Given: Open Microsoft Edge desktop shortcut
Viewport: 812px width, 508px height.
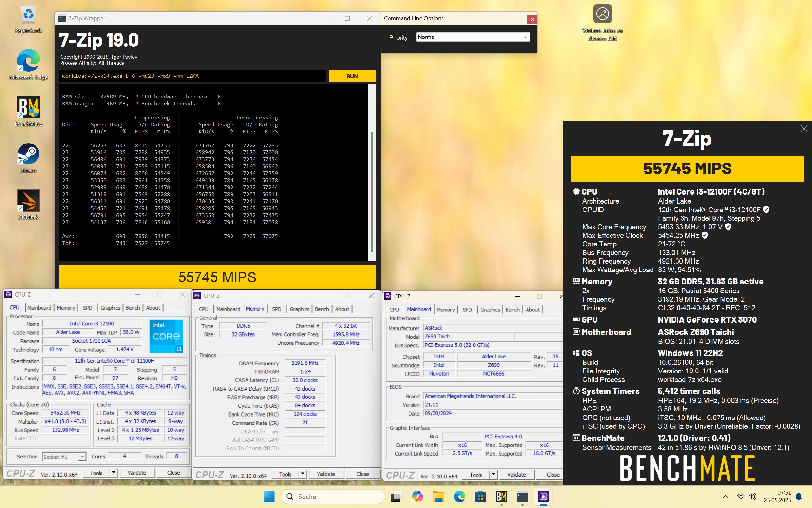Looking at the screenshot, I should (x=28, y=64).
